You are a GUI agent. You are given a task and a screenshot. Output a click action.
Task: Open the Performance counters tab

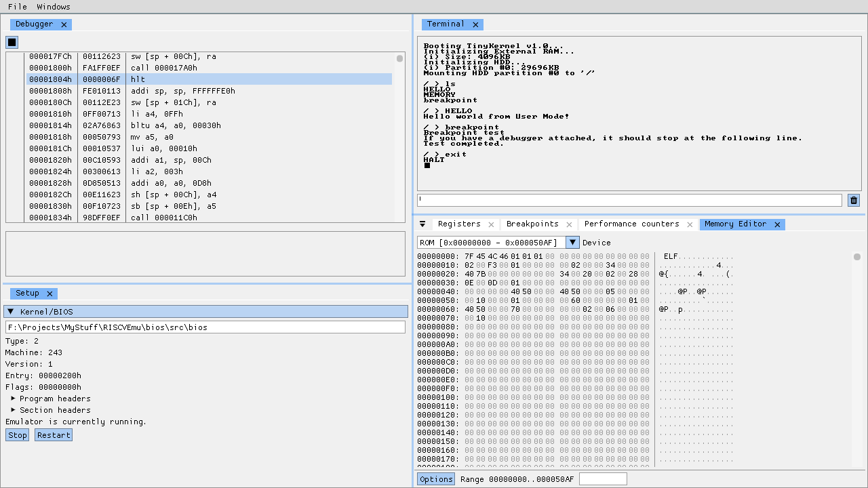[x=634, y=224]
